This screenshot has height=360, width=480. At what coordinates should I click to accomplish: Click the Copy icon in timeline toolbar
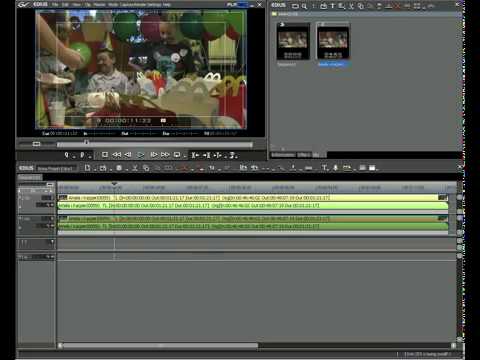pos(146,168)
